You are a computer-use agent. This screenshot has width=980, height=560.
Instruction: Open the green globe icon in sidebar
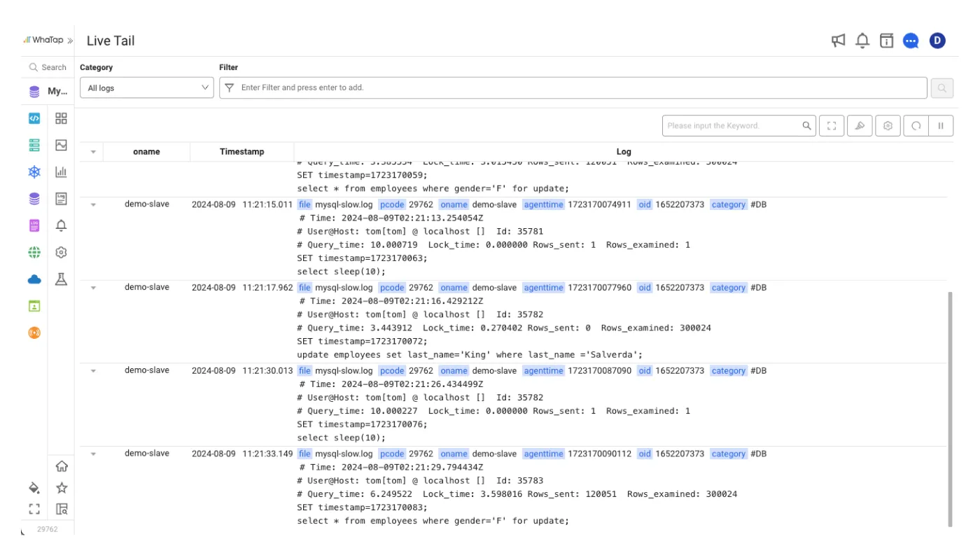[34, 252]
